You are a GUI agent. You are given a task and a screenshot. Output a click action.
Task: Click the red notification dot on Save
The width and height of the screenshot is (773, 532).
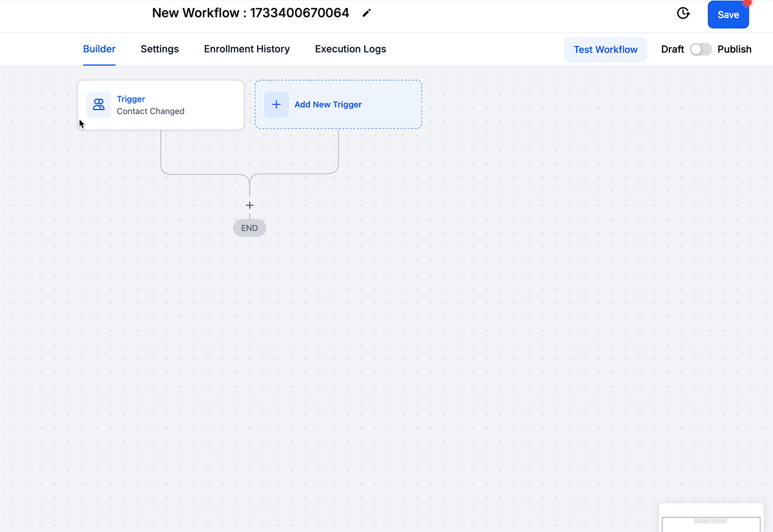coord(748,2)
